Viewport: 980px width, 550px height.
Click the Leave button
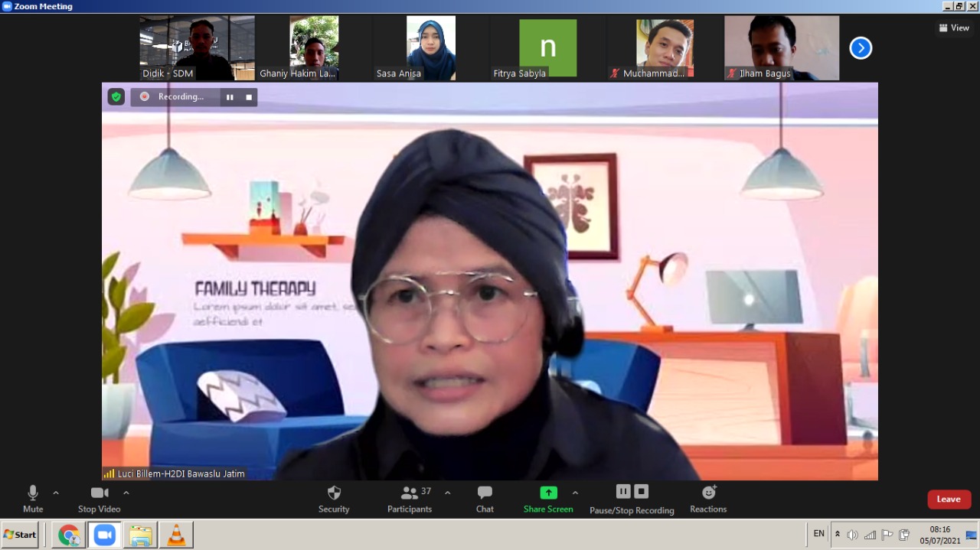click(x=949, y=499)
